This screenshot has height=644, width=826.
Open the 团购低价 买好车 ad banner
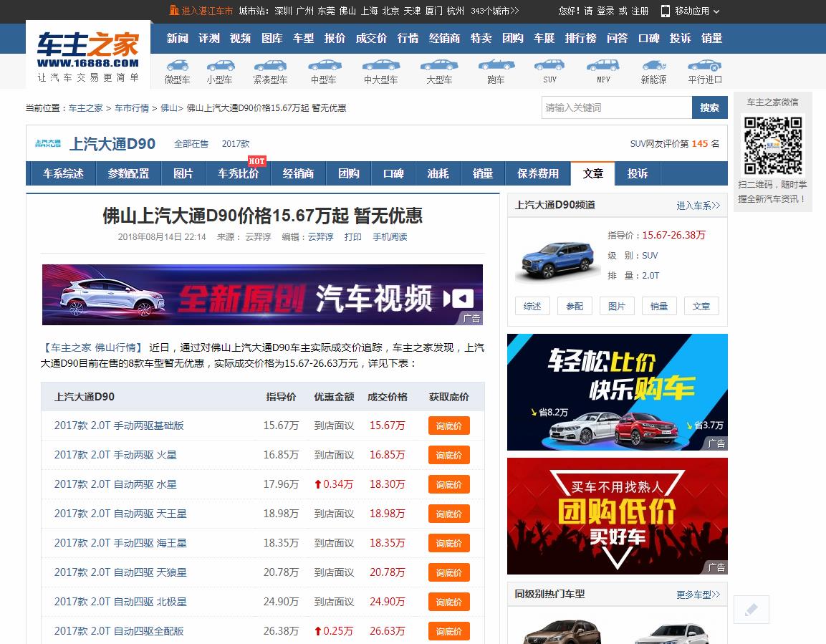pyautogui.click(x=618, y=516)
